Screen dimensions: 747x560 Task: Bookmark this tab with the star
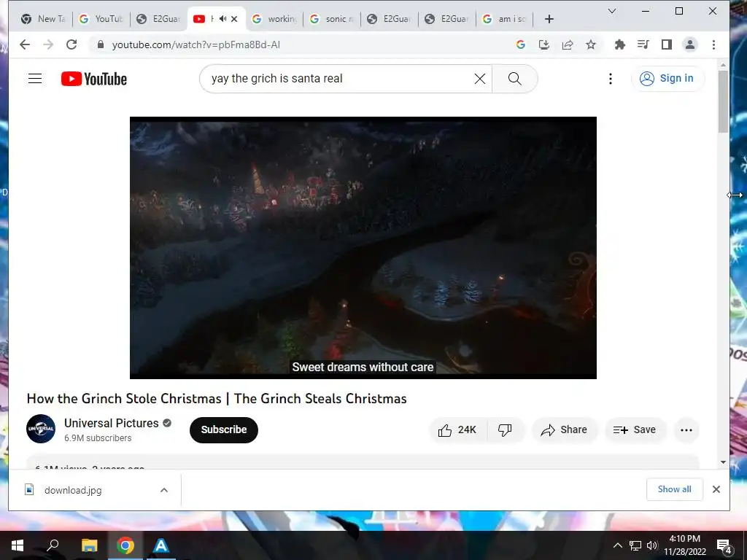coord(591,44)
